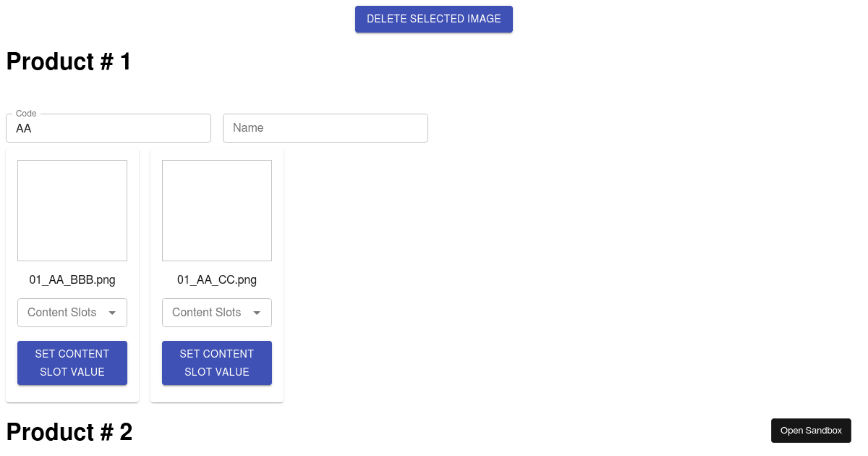Click the 01_AA_BBB.png filename label
Screen dimensions: 868x456
click(x=72, y=280)
